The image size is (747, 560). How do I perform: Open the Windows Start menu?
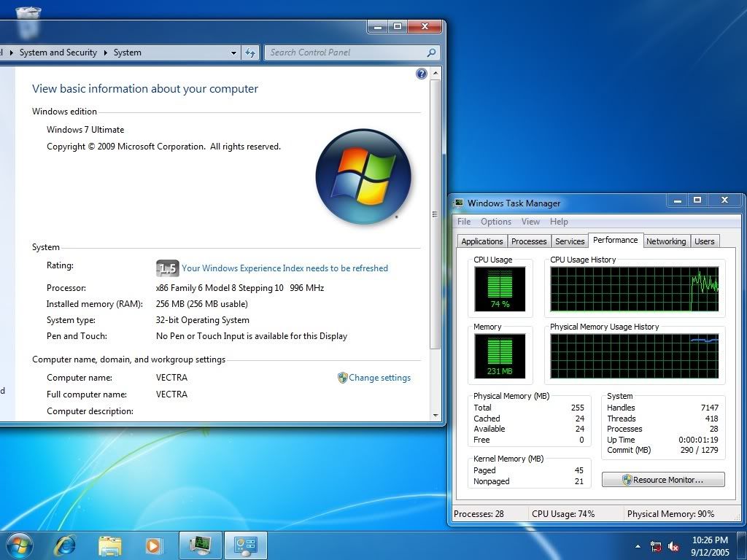[19, 545]
